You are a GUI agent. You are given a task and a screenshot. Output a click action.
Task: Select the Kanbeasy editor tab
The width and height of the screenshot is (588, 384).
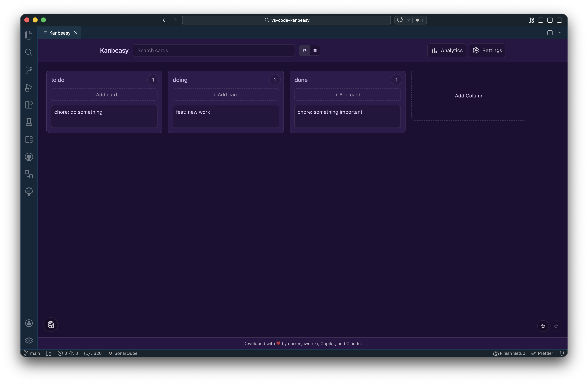[x=60, y=33]
